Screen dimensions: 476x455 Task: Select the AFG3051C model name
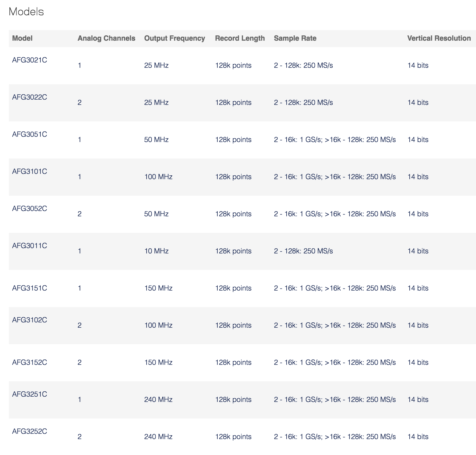pyautogui.click(x=29, y=134)
